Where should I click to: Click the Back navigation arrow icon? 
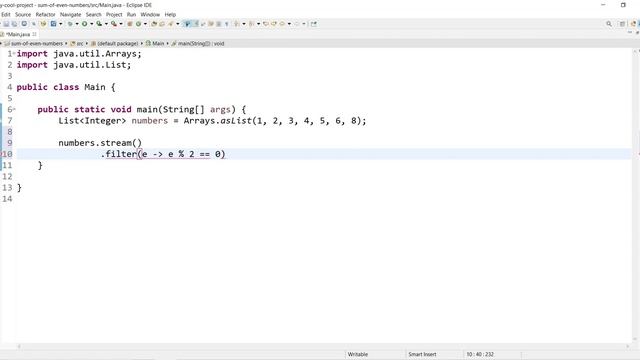(282, 24)
